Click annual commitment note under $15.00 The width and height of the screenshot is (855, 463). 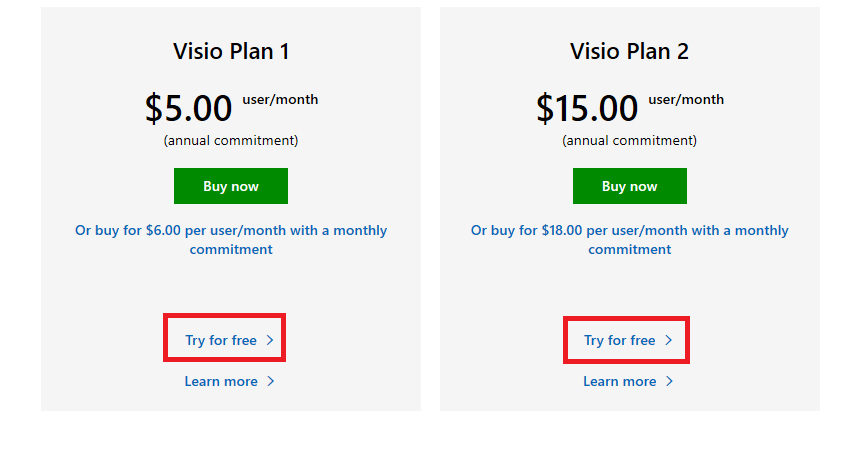(629, 141)
